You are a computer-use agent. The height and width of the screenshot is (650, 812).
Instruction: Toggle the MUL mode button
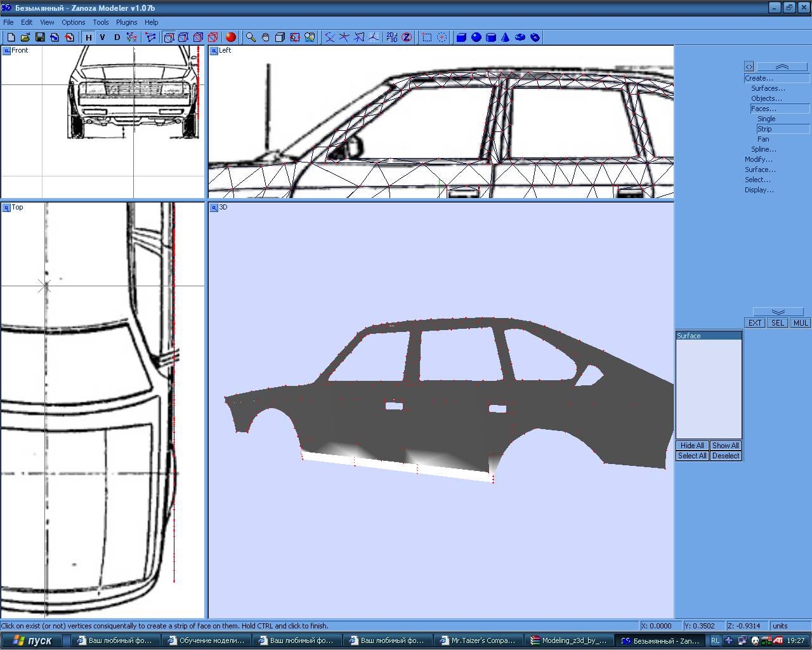click(x=801, y=323)
